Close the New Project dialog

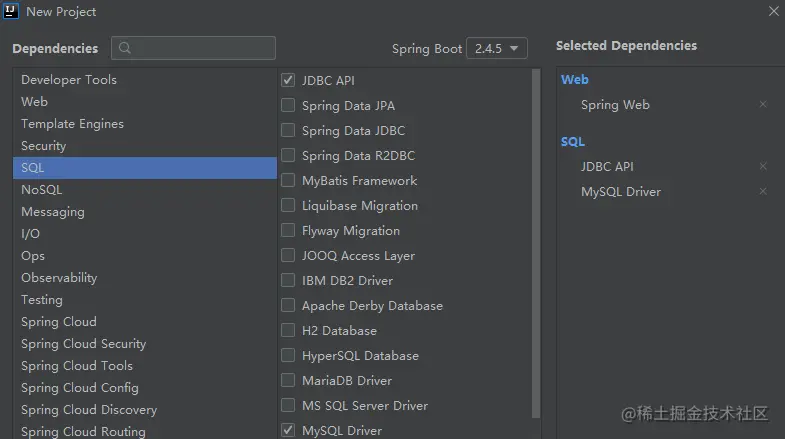click(773, 12)
